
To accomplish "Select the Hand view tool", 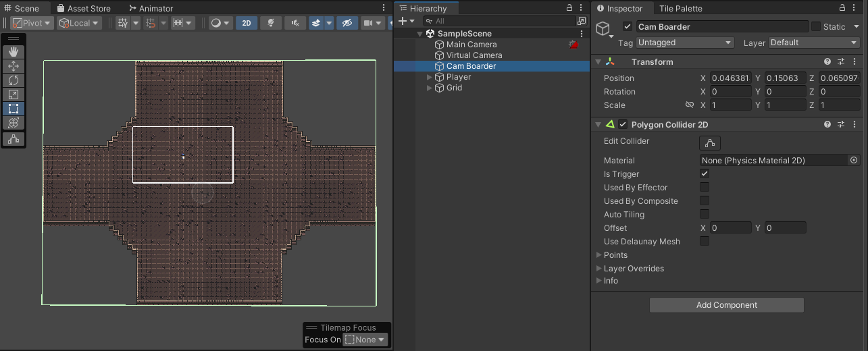I will click(14, 52).
